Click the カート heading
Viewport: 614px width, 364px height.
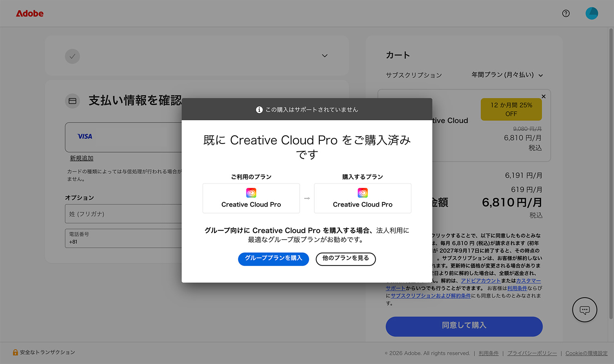pos(398,55)
